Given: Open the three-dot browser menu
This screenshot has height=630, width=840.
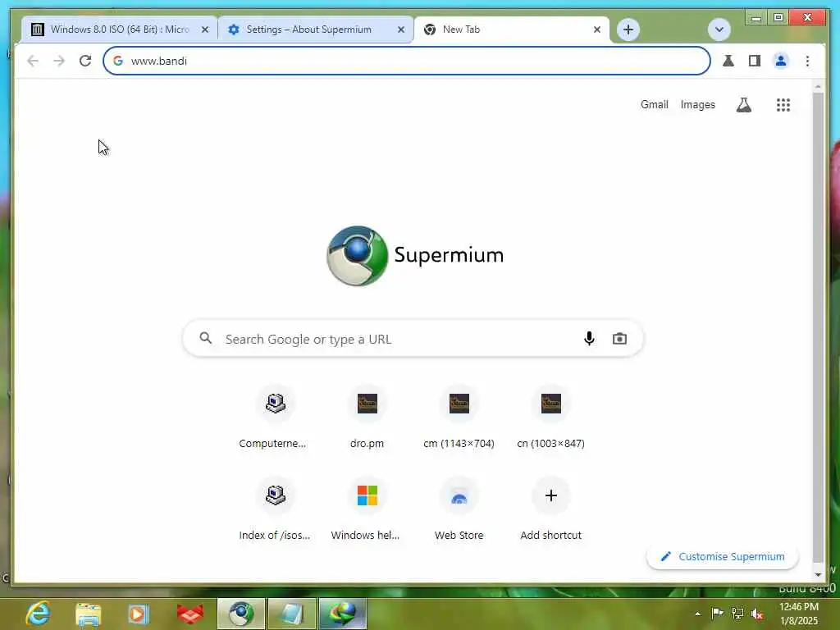Looking at the screenshot, I should (x=807, y=61).
